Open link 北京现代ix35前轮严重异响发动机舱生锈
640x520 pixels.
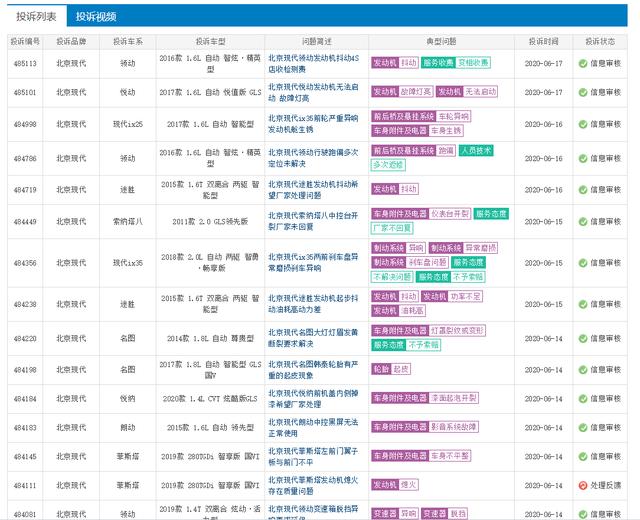(313, 124)
